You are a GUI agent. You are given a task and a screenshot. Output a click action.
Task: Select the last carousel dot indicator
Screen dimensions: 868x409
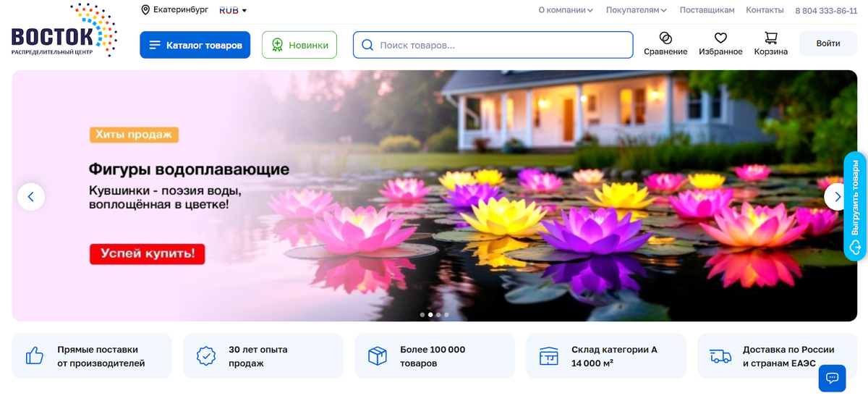[447, 315]
